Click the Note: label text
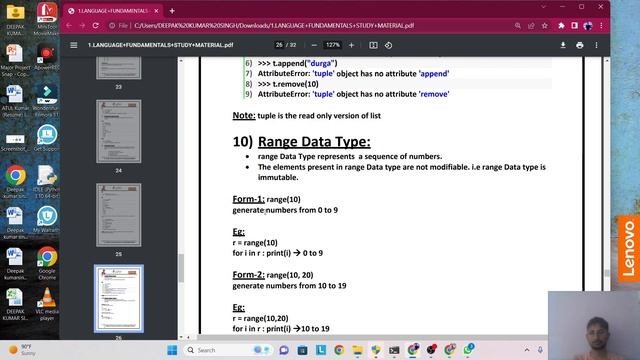Viewport: 640px width, 360px height. point(244,116)
